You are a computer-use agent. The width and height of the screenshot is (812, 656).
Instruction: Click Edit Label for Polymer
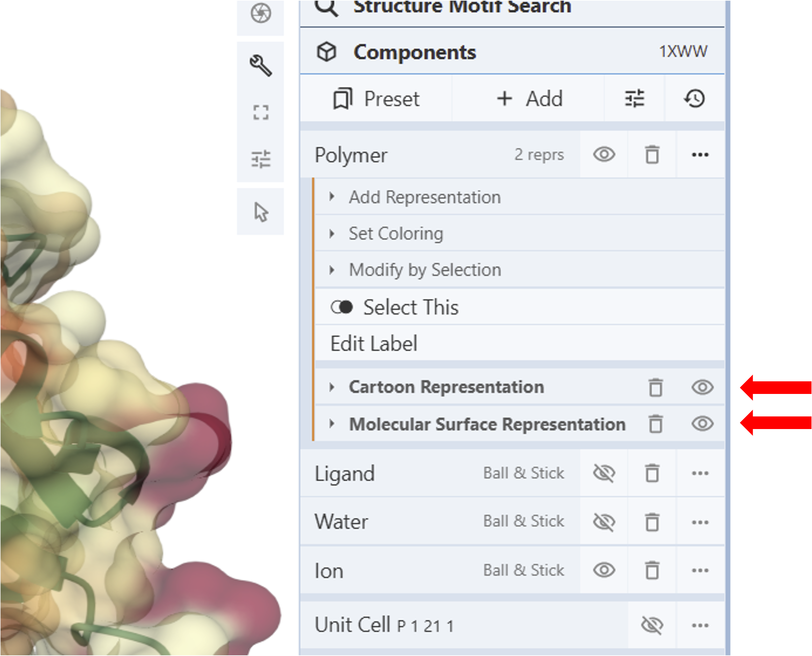[374, 344]
